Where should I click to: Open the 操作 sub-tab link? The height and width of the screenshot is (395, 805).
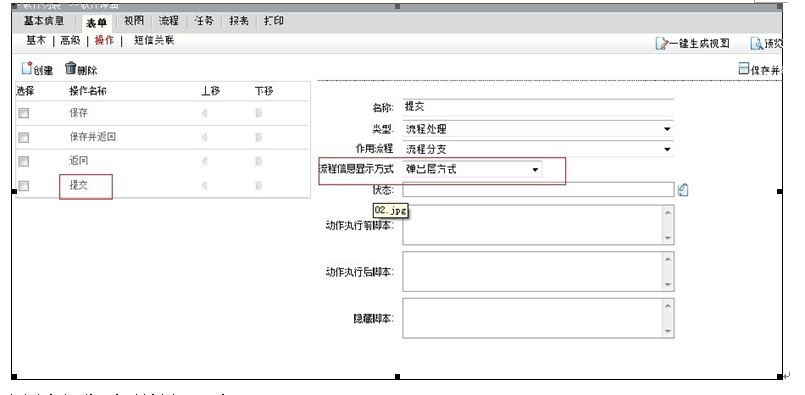pyautogui.click(x=104, y=41)
